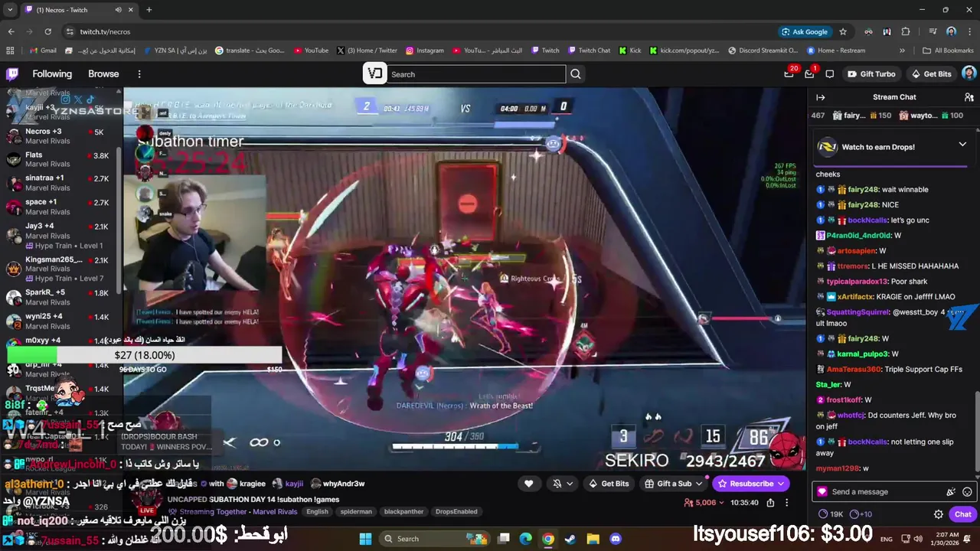Click Ask Google in address bar

805,31
